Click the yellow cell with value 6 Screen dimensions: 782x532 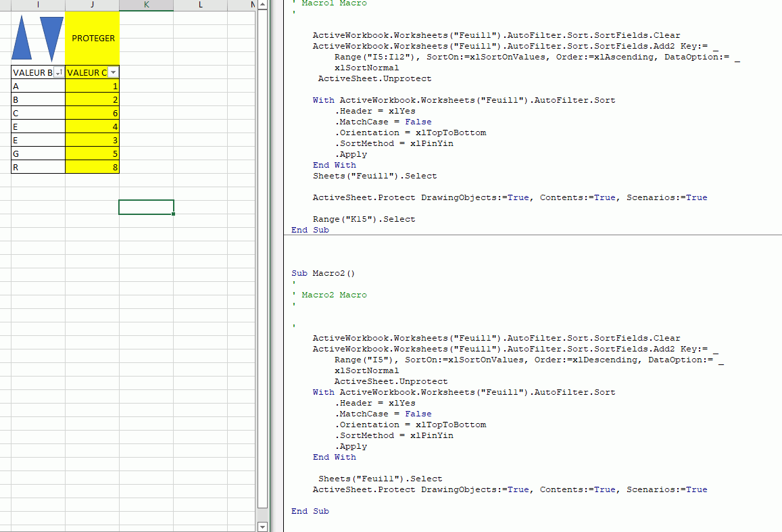(x=93, y=113)
